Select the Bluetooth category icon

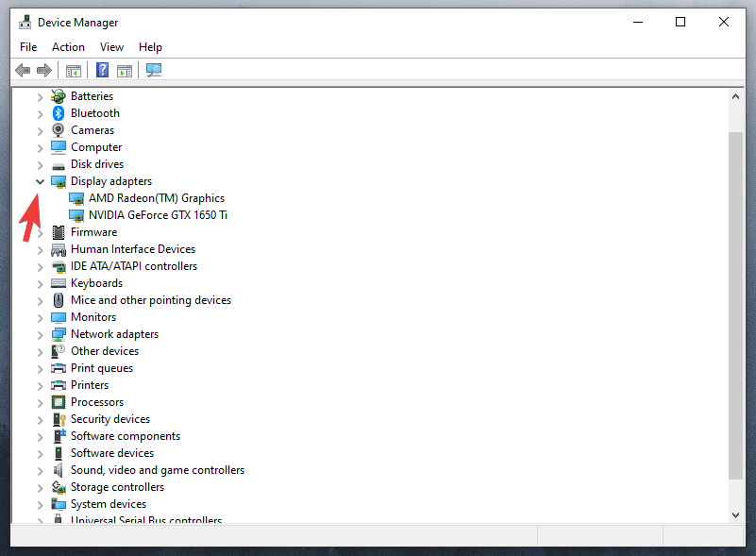59,113
